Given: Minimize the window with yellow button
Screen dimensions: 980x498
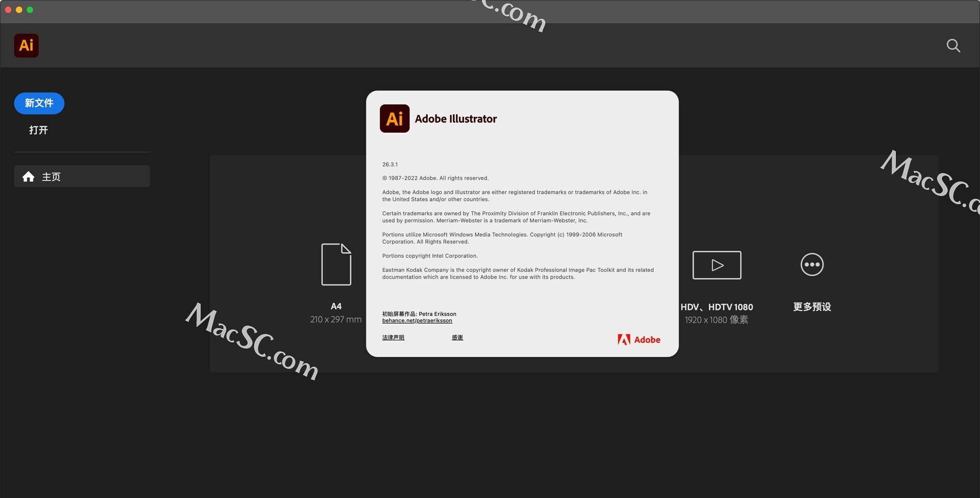Looking at the screenshot, I should 19,10.
